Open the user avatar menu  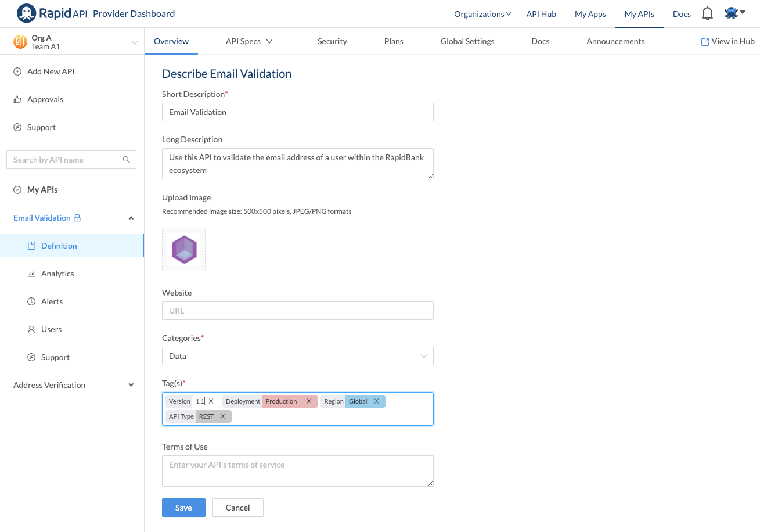tap(734, 13)
